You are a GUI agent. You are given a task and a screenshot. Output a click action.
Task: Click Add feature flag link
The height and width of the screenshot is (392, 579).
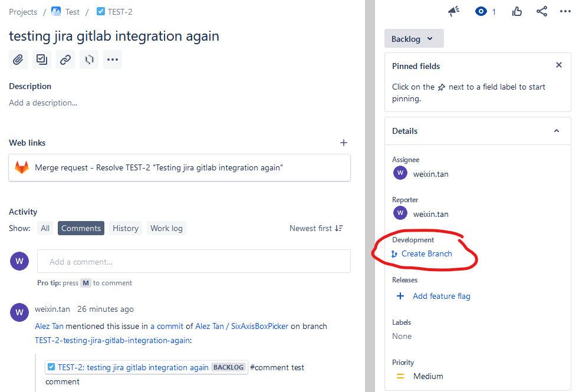(x=441, y=296)
